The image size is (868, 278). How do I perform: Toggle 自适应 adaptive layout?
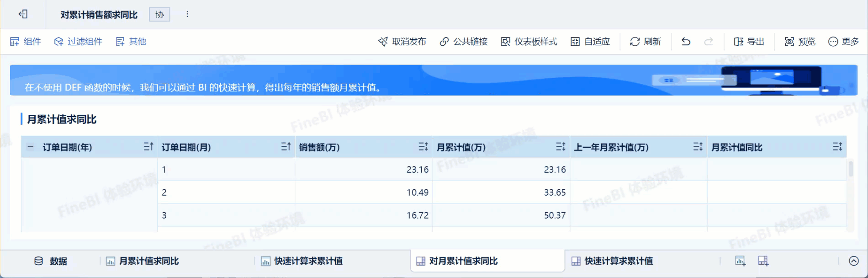[590, 42]
